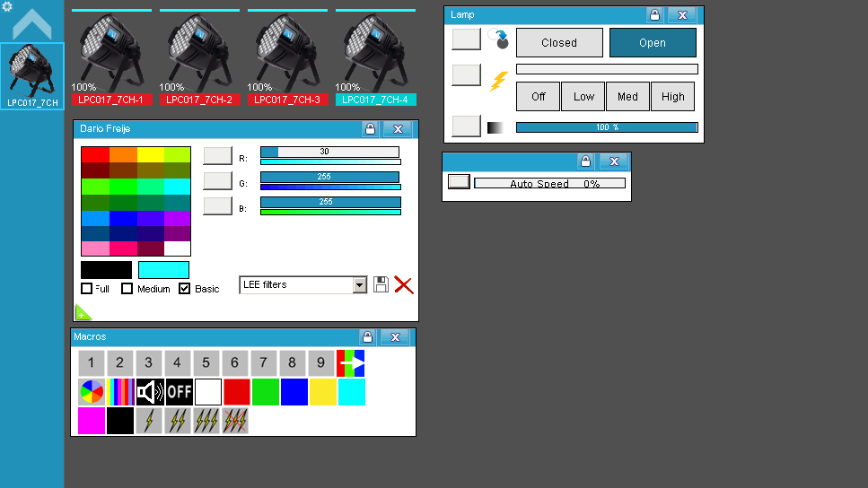The height and width of the screenshot is (488, 868).
Task: Apply the yellow color macro
Action: (x=323, y=392)
